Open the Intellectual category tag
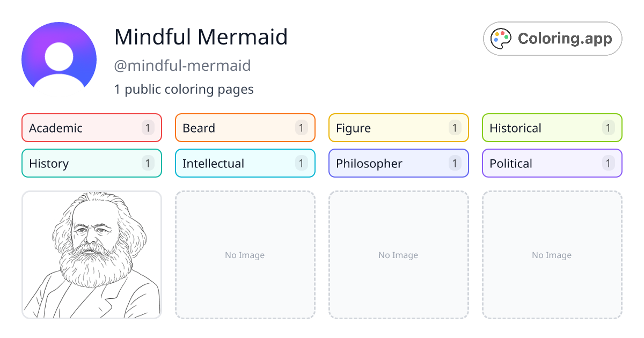The image size is (644, 338). click(245, 163)
